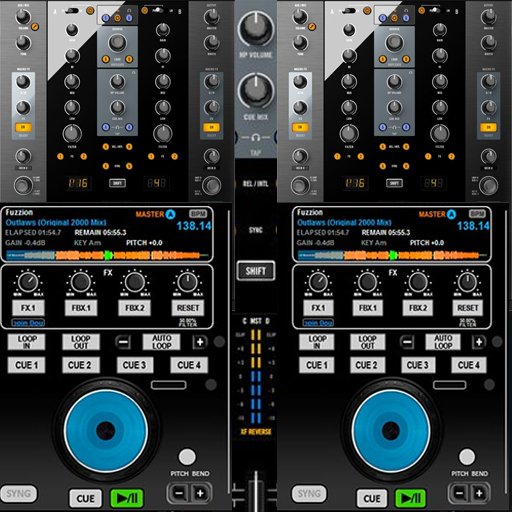Viewport: 512px width, 512px height.
Task: Click the left deck 138.14 BPM value
Action: pos(194,226)
